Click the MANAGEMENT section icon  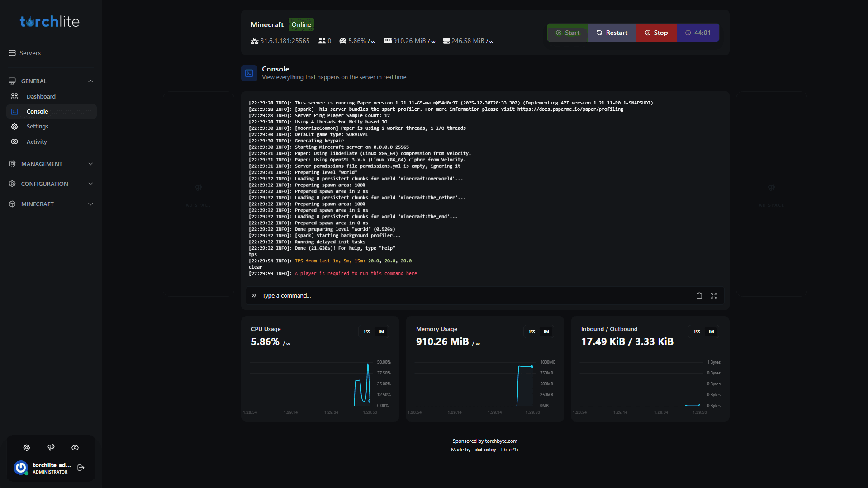12,164
